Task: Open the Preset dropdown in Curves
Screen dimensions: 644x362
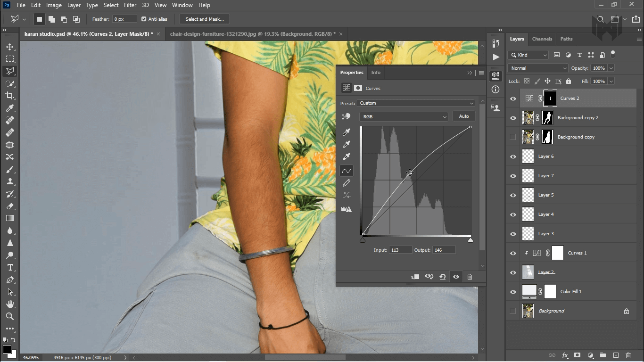Action: coord(416,103)
